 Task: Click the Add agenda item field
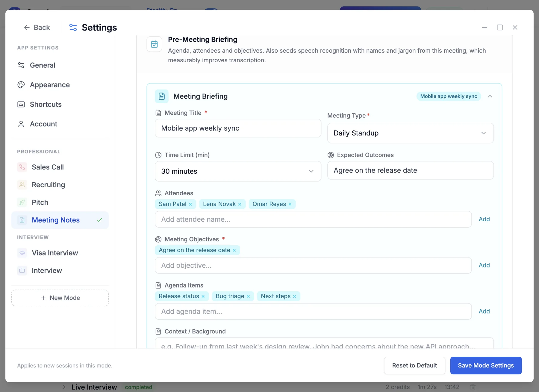click(313, 311)
